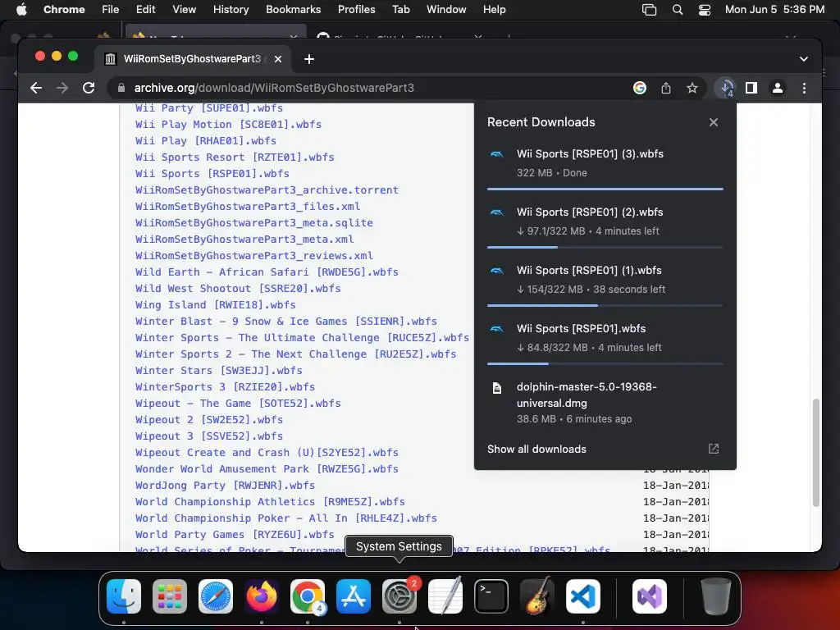Image resolution: width=840 pixels, height=630 pixels.
Task: Launch Safari from the dock
Action: 216,596
